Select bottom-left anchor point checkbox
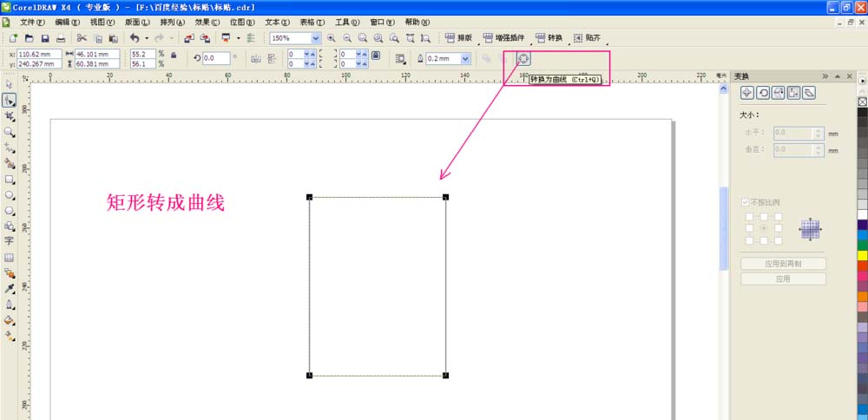Screen dimensions: 868x420 [x=750, y=240]
